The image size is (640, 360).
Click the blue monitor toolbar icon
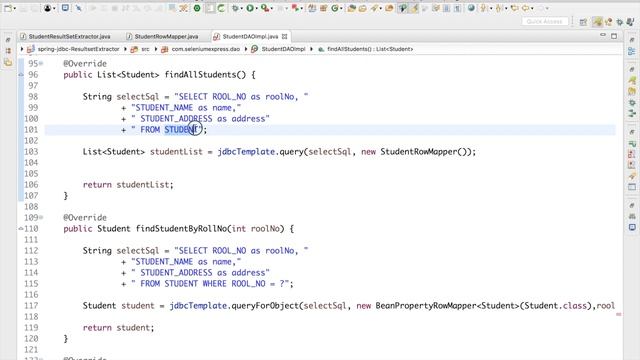[x=65, y=8]
